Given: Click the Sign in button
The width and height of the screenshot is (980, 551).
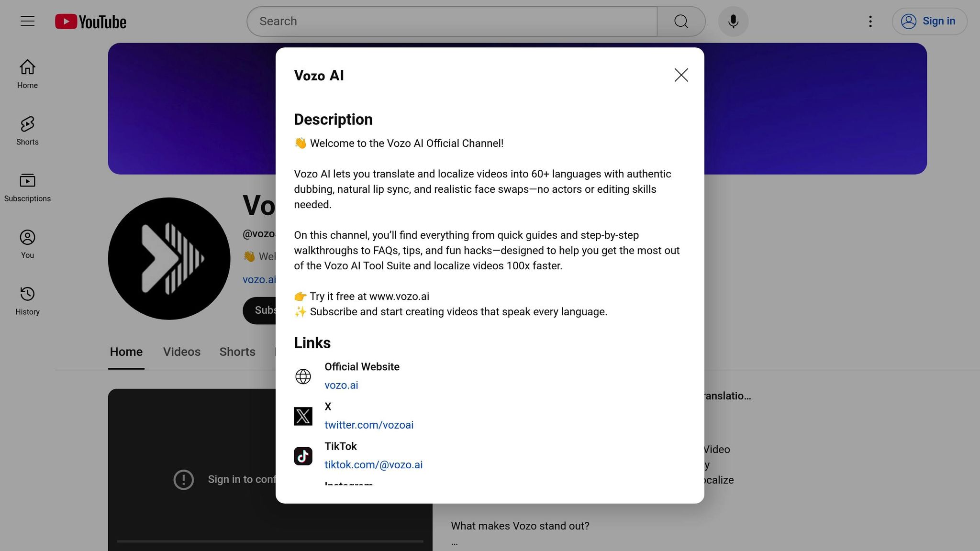Looking at the screenshot, I should 929,21.
